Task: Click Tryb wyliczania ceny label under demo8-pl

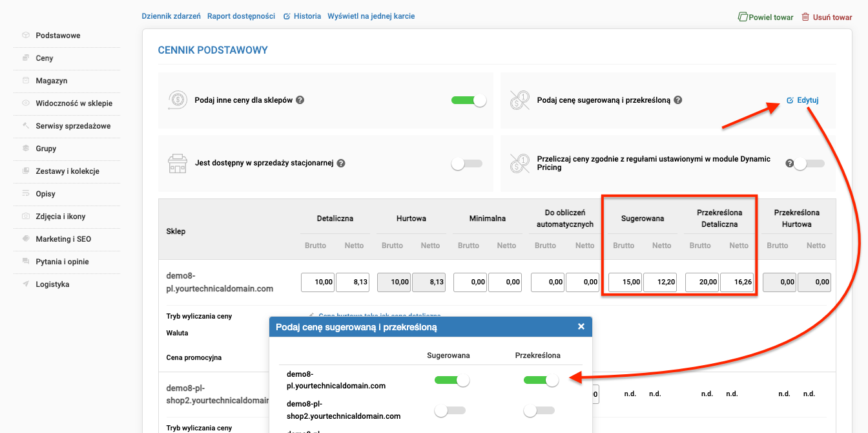Action: [199, 317]
